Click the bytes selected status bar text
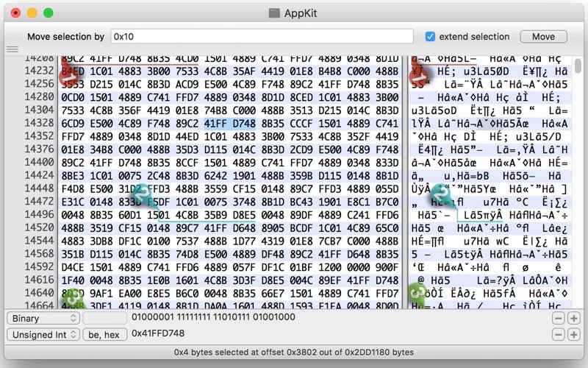This screenshot has height=368, width=588. [x=294, y=353]
